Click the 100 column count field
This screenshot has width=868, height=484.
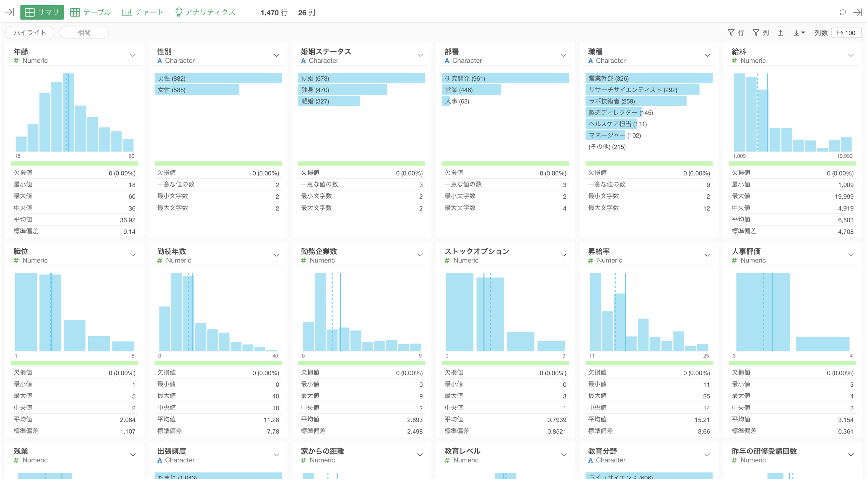tap(846, 33)
